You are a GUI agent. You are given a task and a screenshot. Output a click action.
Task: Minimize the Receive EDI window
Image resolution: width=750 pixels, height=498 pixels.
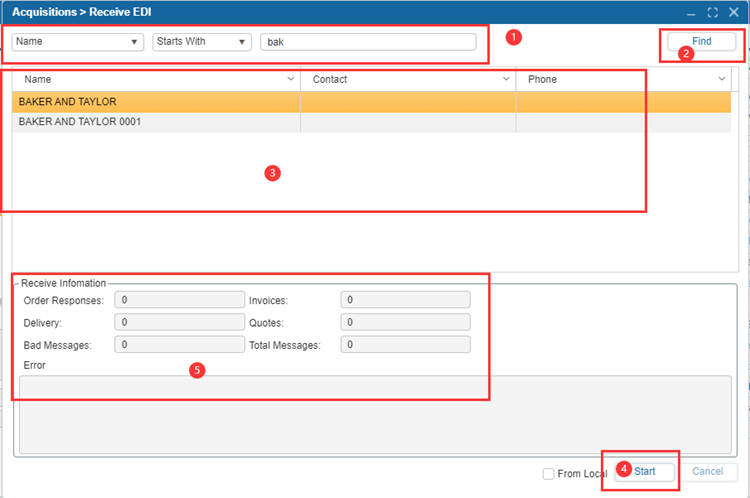pos(691,13)
